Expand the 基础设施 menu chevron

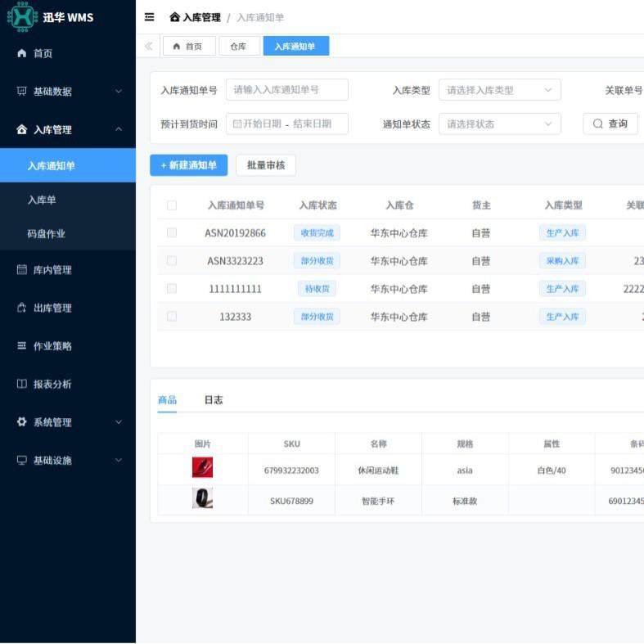pyautogui.click(x=119, y=460)
